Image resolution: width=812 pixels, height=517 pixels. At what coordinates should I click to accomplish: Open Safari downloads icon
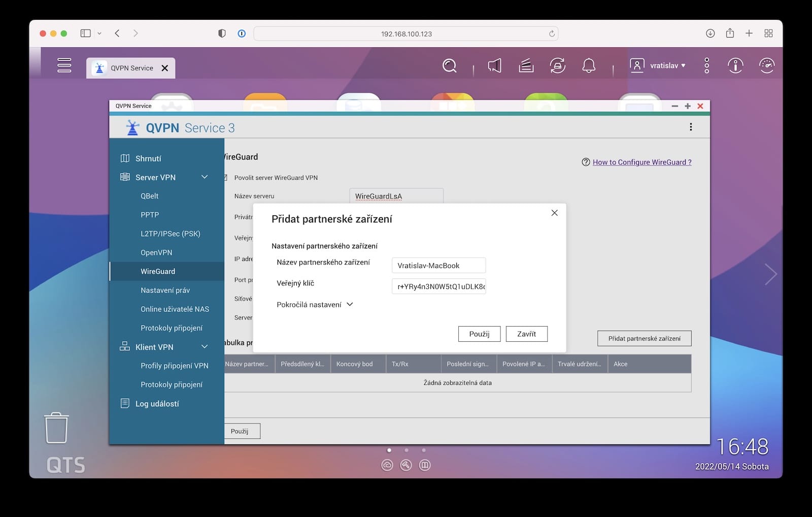710,34
